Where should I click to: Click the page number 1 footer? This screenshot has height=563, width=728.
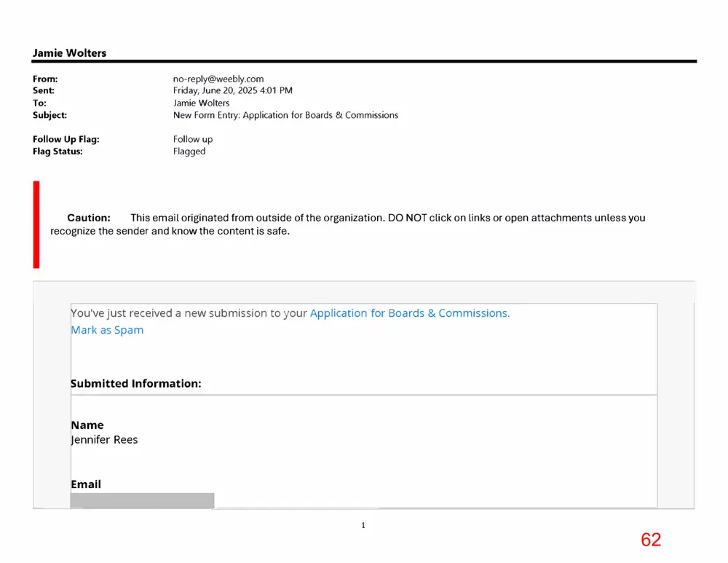tap(363, 525)
